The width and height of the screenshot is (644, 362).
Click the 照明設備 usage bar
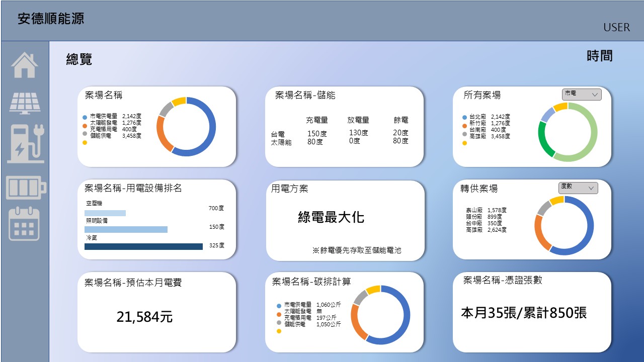pos(126,229)
